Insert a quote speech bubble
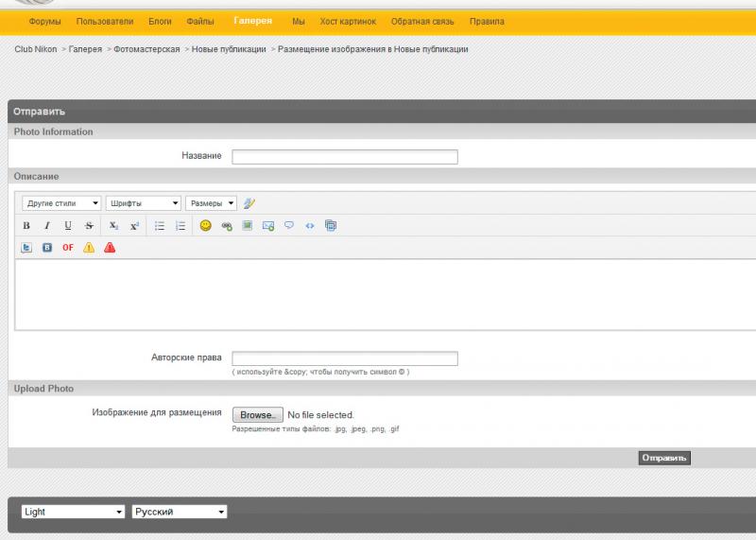 [x=289, y=225]
